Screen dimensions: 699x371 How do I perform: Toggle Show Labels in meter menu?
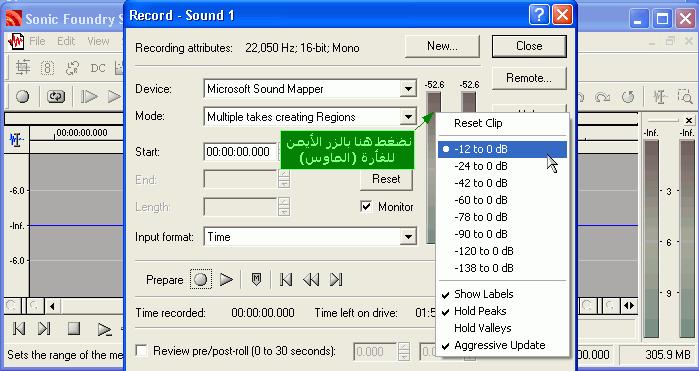[x=502, y=294]
